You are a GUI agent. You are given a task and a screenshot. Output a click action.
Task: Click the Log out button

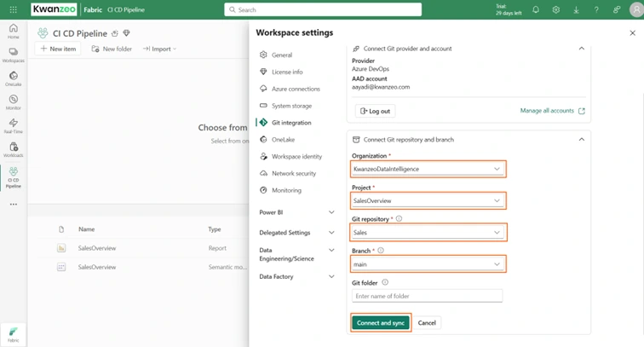tap(375, 111)
